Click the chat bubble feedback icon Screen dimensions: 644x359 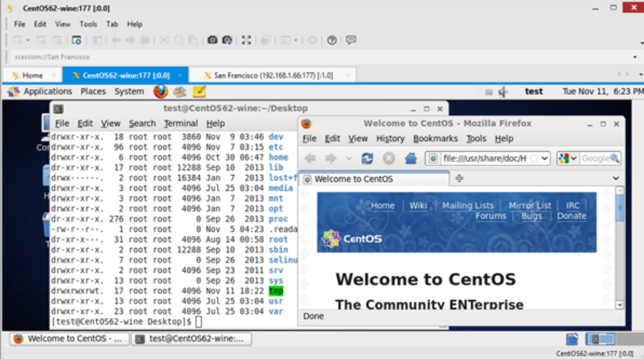[351, 40]
